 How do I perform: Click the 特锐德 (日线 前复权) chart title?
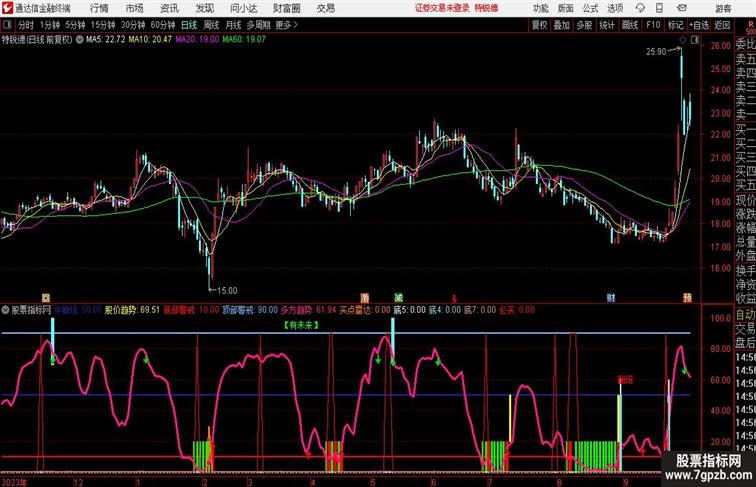tap(37, 40)
